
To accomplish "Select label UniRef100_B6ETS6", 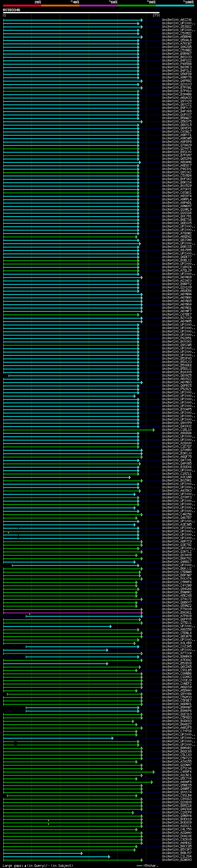I will (x=177, y=220).
